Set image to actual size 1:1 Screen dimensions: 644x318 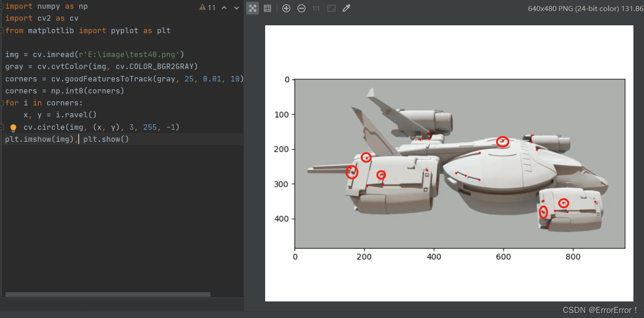316,8
